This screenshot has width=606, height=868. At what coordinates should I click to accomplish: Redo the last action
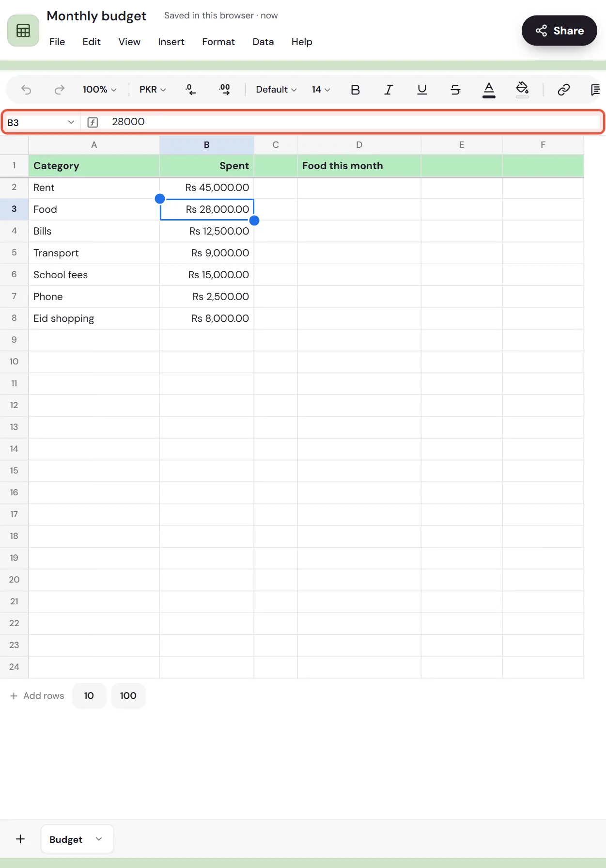click(x=59, y=90)
